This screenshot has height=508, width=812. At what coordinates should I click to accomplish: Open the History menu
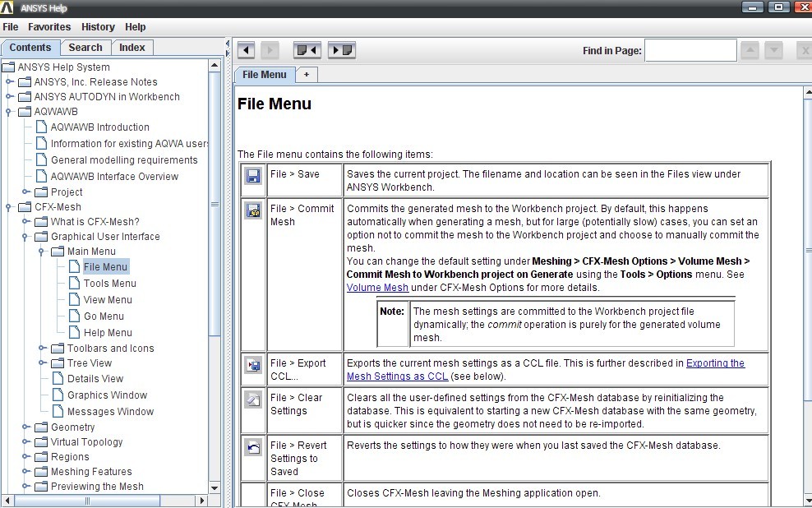pos(98,27)
